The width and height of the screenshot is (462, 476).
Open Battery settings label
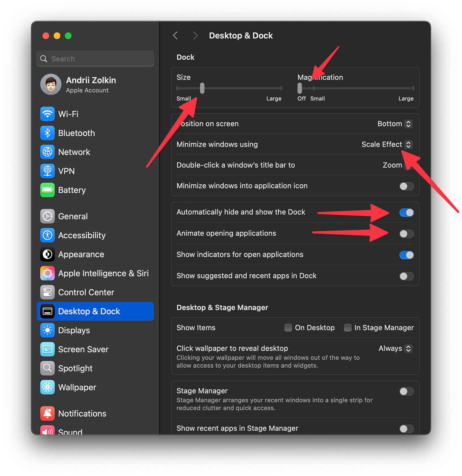[x=72, y=190]
